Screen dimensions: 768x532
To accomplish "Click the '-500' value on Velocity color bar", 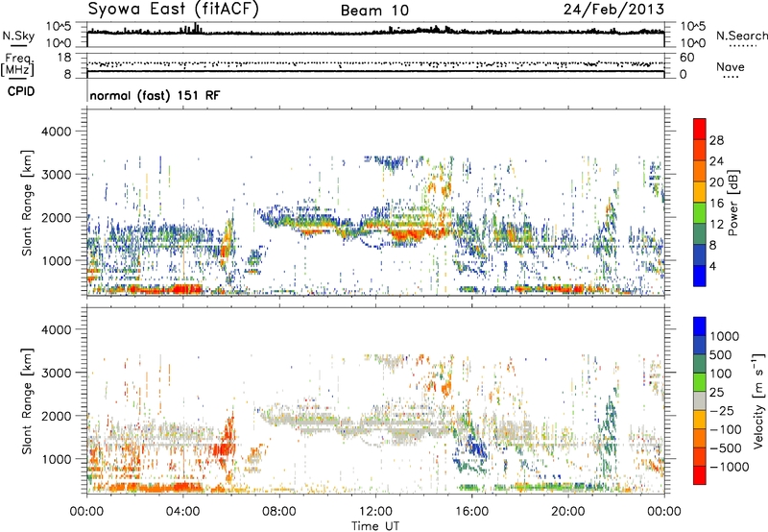I will pyautogui.click(x=726, y=448).
